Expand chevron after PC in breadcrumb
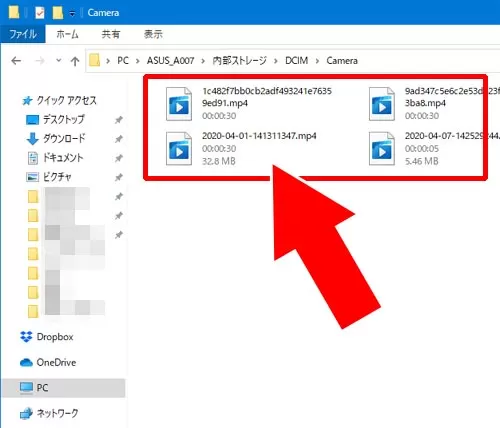This screenshot has height=428, width=500. [138, 61]
